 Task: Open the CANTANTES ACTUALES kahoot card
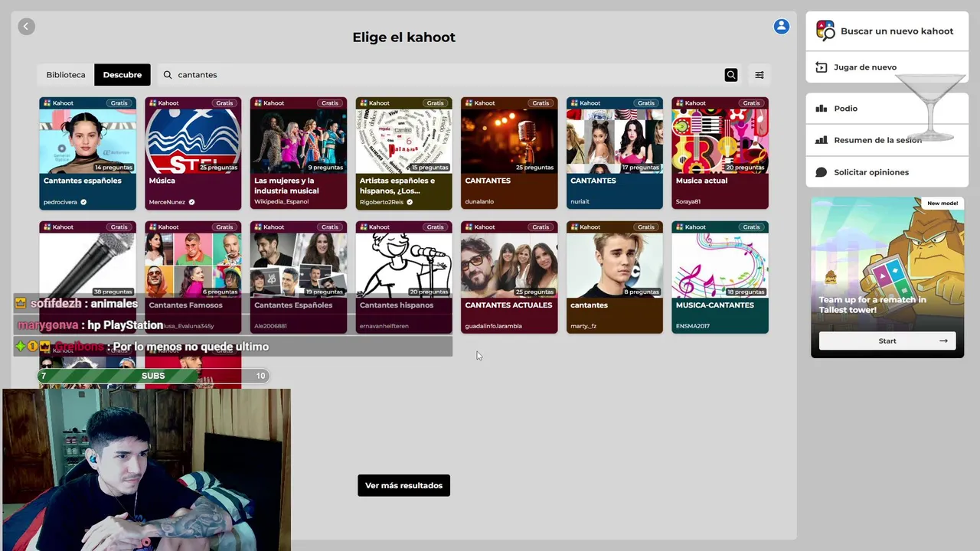pyautogui.click(x=509, y=277)
